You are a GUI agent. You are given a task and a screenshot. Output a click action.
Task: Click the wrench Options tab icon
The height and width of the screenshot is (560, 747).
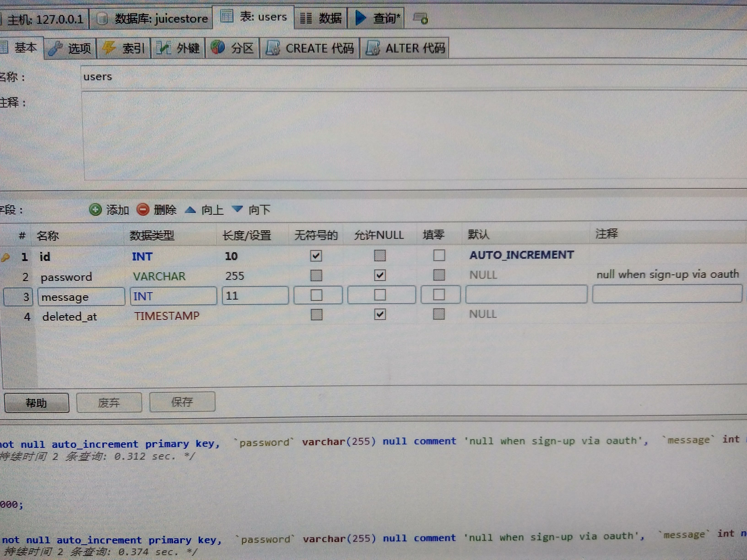(x=55, y=48)
